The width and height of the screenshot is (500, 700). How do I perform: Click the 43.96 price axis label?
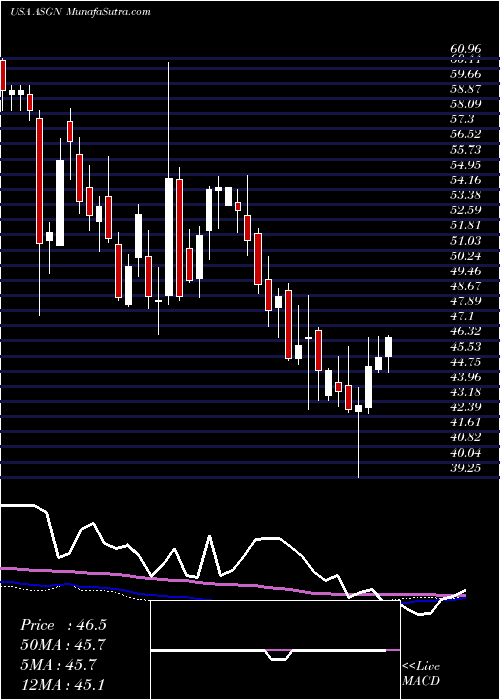tap(466, 377)
